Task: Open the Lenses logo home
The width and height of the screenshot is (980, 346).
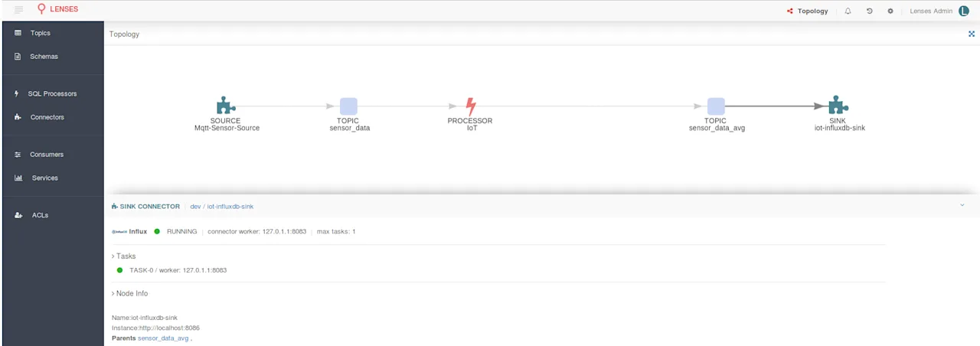Action: 58,9
